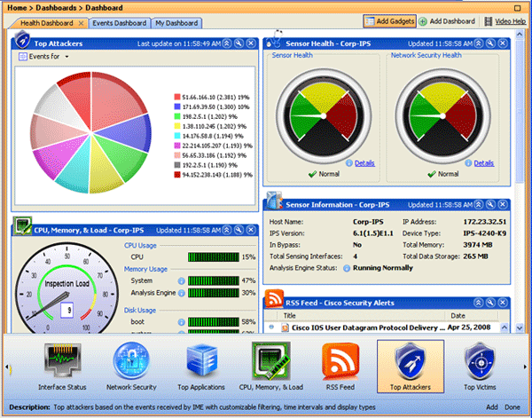The height and width of the screenshot is (418, 532).
Task: Collapse the RSS Feed panel
Action: pos(479,303)
